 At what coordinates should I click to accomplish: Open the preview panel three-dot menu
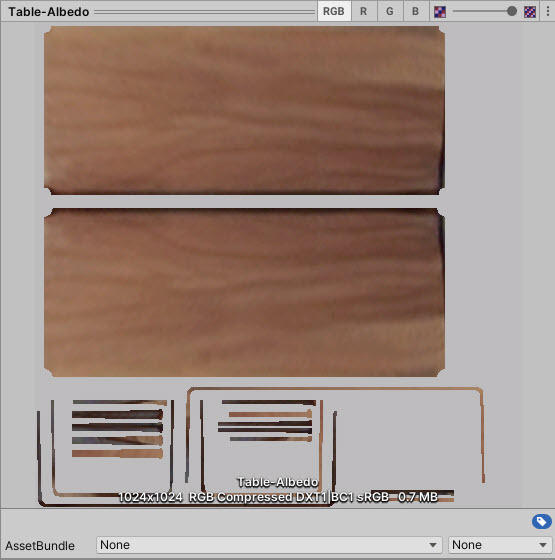pos(548,11)
